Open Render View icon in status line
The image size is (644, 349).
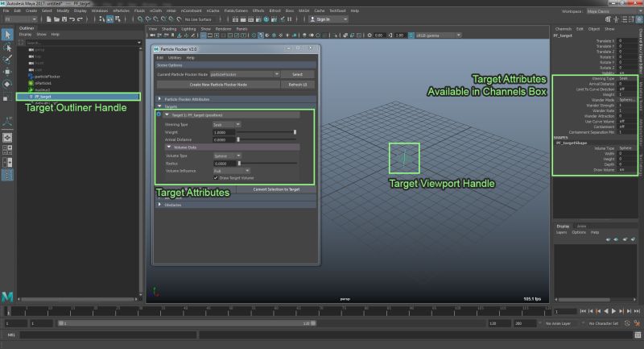(x=235, y=19)
